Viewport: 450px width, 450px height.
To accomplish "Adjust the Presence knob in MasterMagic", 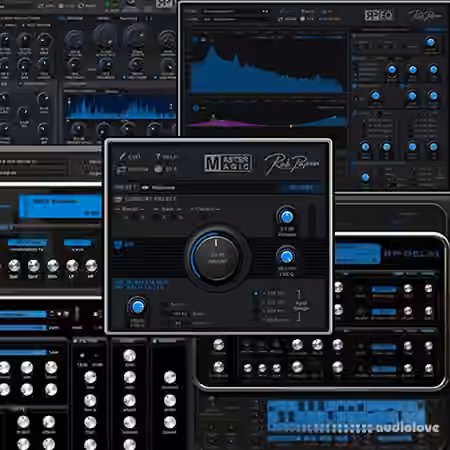I will click(286, 217).
